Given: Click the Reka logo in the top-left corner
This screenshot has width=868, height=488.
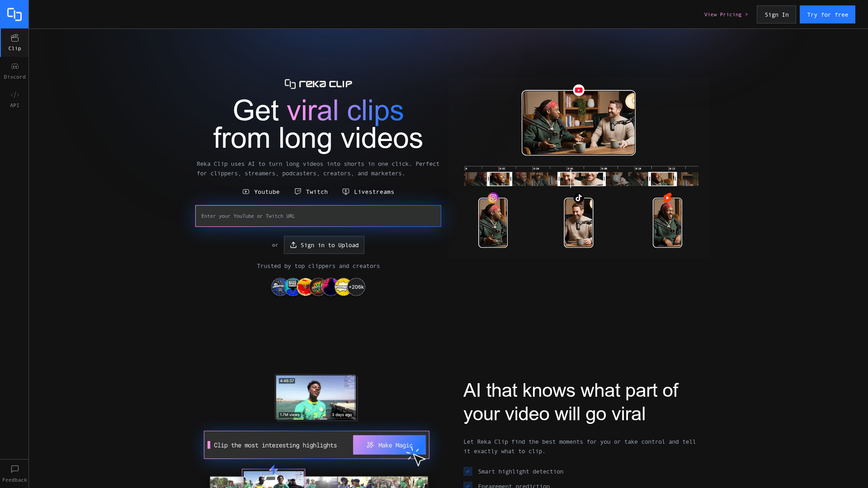Looking at the screenshot, I should 14,14.
